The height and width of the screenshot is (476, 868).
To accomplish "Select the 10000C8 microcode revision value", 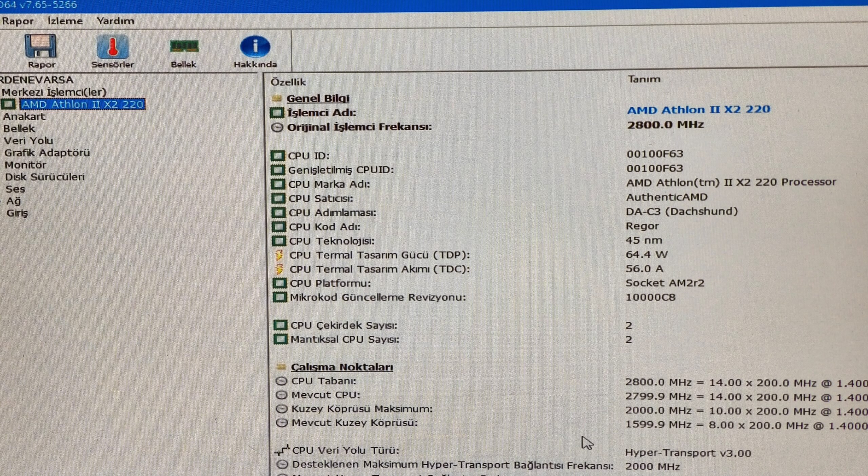I will point(650,297).
